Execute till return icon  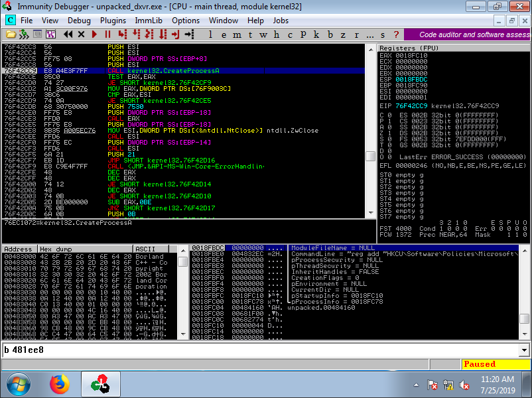point(176,34)
